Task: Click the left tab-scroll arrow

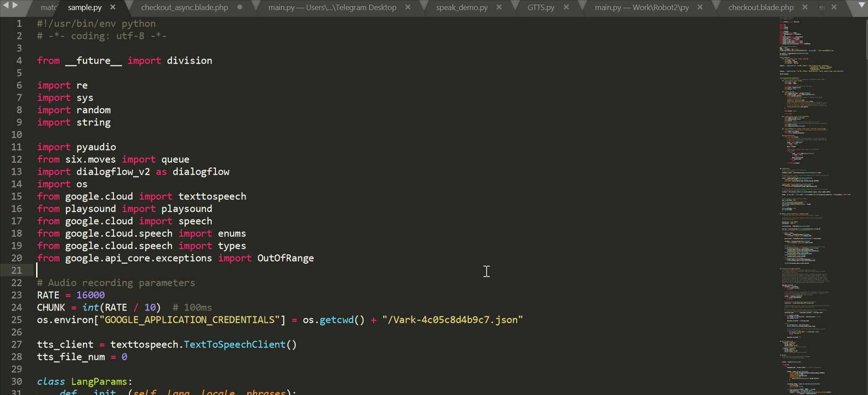Action: coord(6,5)
